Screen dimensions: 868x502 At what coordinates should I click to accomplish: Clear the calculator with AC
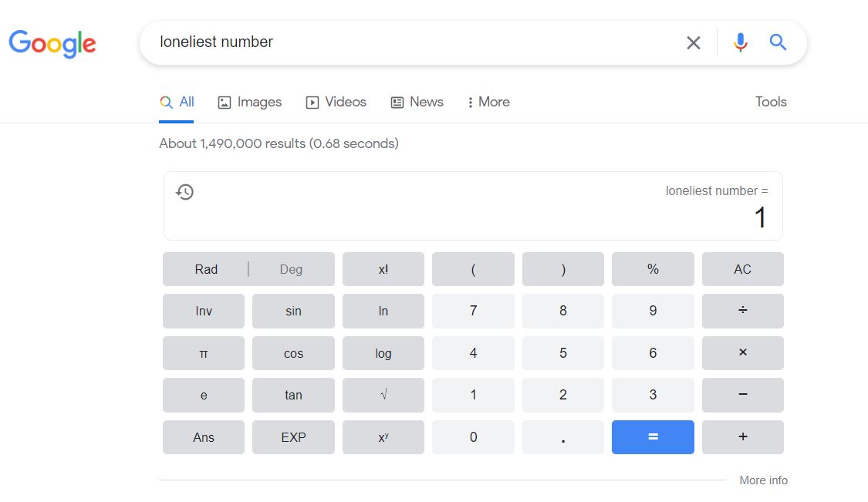click(743, 269)
